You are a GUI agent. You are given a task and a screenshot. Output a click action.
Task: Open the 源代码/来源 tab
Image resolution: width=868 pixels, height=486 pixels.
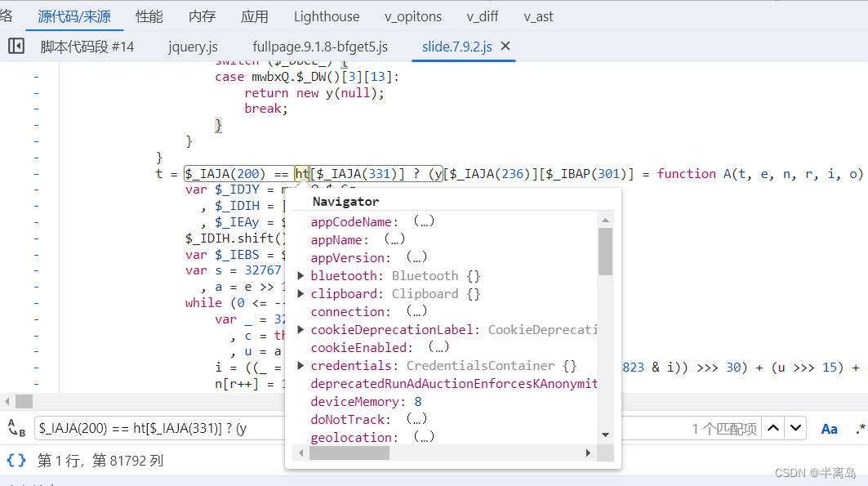click(x=74, y=16)
